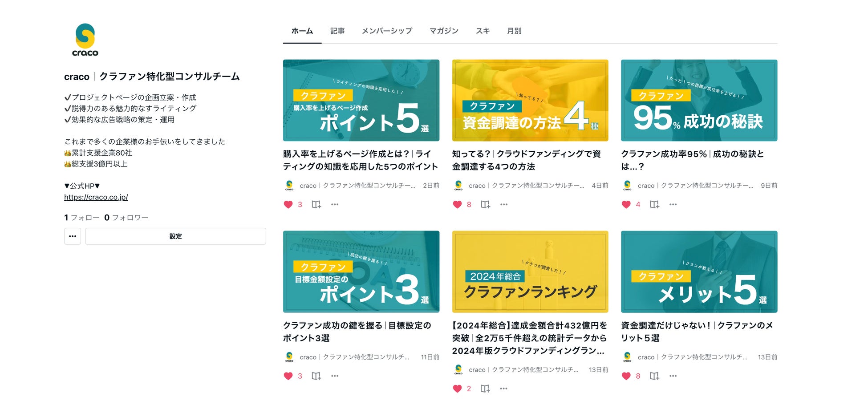Open more options for 資金調達する4つの方法 article
Viewport: 868px width, 413px height.
[504, 205]
